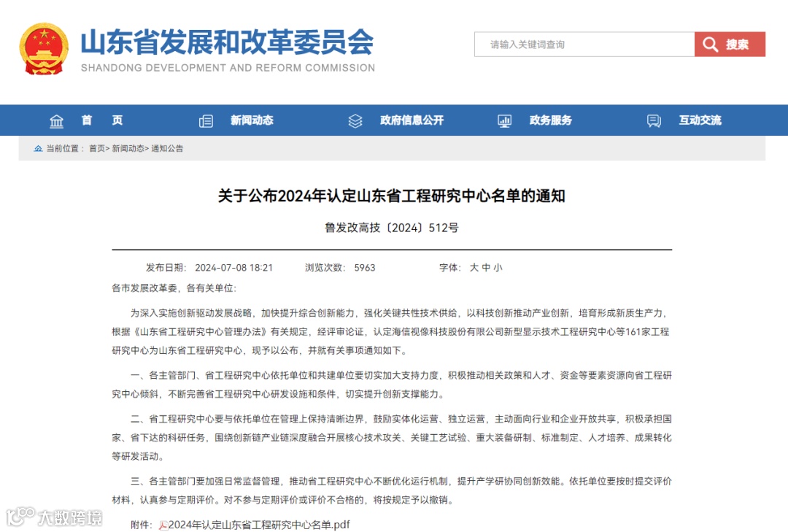Screen dimensions: 788x532
Task: Go to 通知公告 in breadcrumb
Action: tap(167, 148)
